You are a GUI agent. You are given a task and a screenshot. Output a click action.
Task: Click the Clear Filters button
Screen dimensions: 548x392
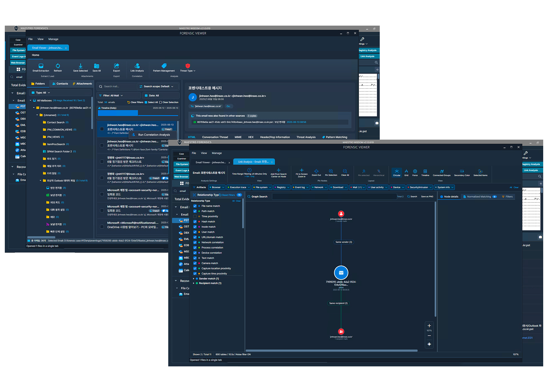point(135,102)
